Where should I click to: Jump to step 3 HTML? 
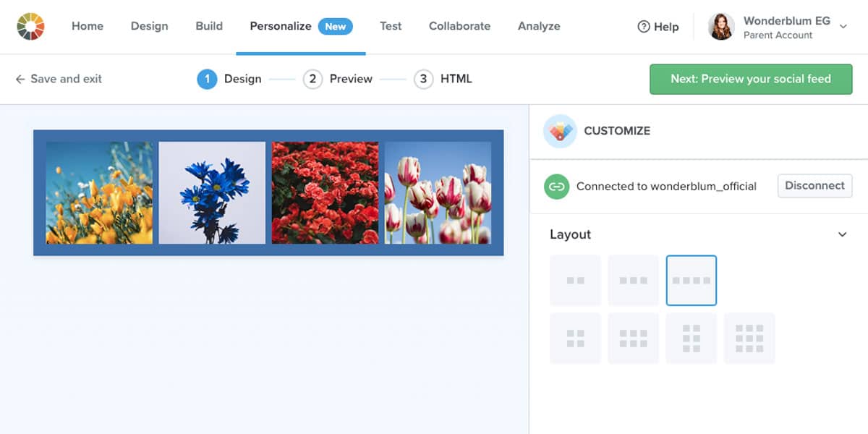click(x=443, y=79)
